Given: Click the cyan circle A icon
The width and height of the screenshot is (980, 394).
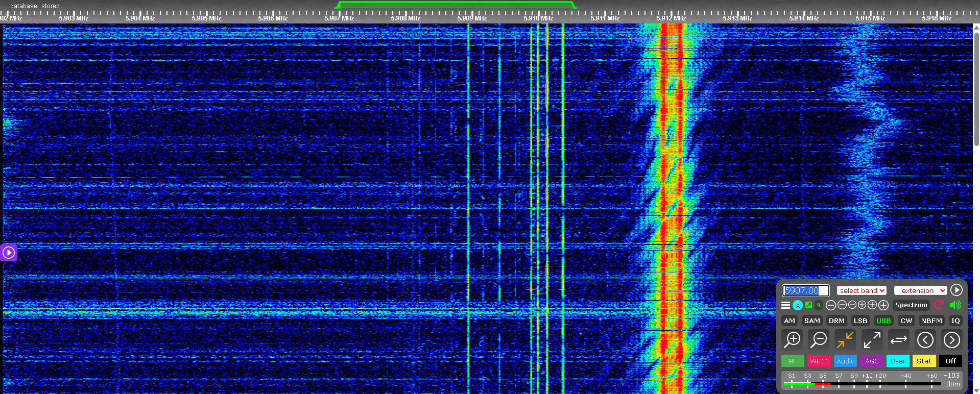Looking at the screenshot, I should 797,305.
